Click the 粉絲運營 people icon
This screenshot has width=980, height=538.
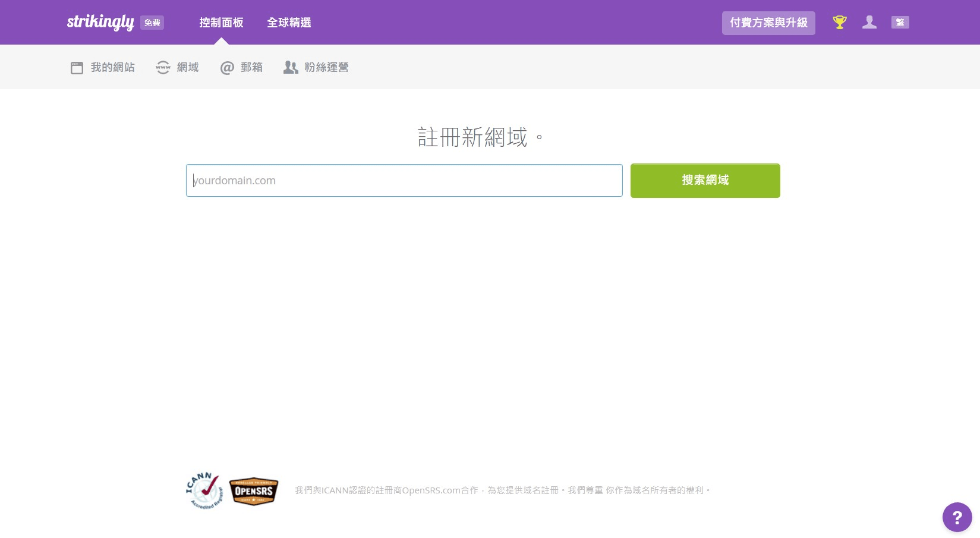click(291, 68)
